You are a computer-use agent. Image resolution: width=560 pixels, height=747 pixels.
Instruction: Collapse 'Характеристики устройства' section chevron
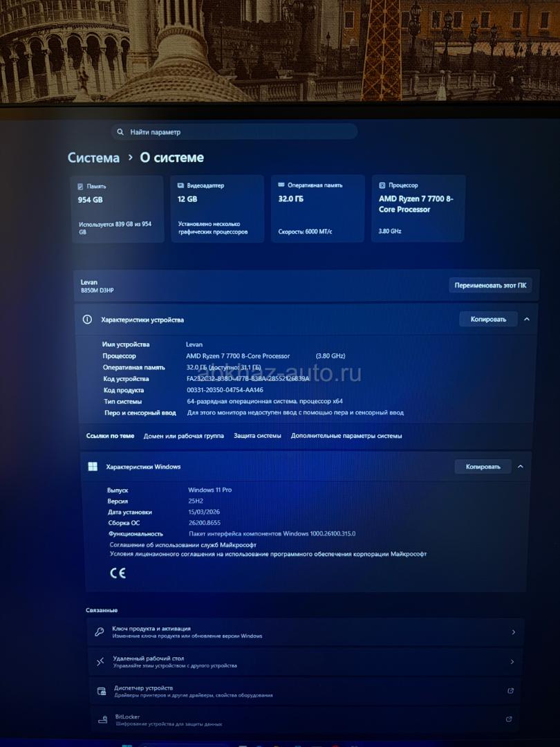click(x=527, y=319)
